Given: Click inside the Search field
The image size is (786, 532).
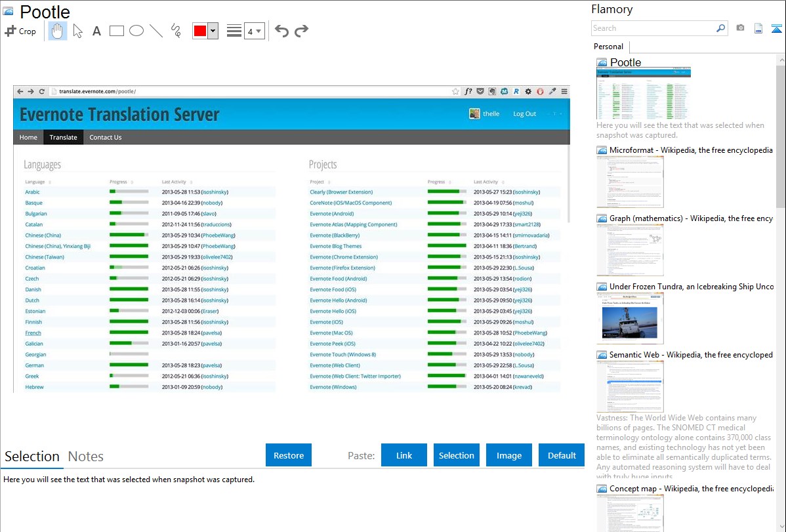Looking at the screenshot, I should tap(653, 28).
